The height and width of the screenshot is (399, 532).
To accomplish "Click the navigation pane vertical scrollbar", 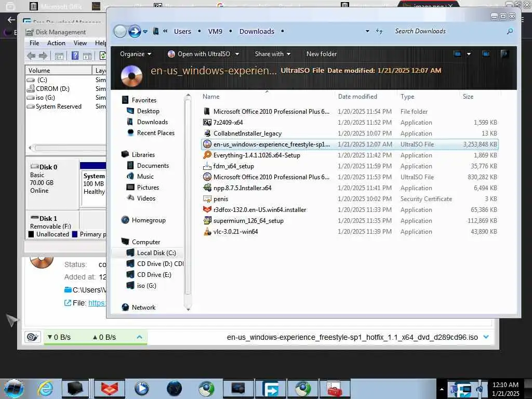I will (188, 202).
